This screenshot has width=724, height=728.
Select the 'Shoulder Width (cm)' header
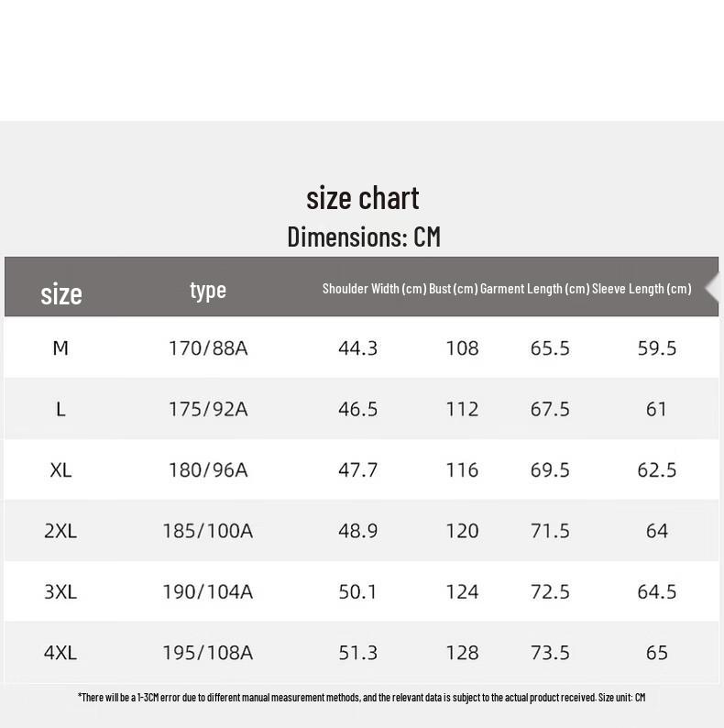pos(374,288)
